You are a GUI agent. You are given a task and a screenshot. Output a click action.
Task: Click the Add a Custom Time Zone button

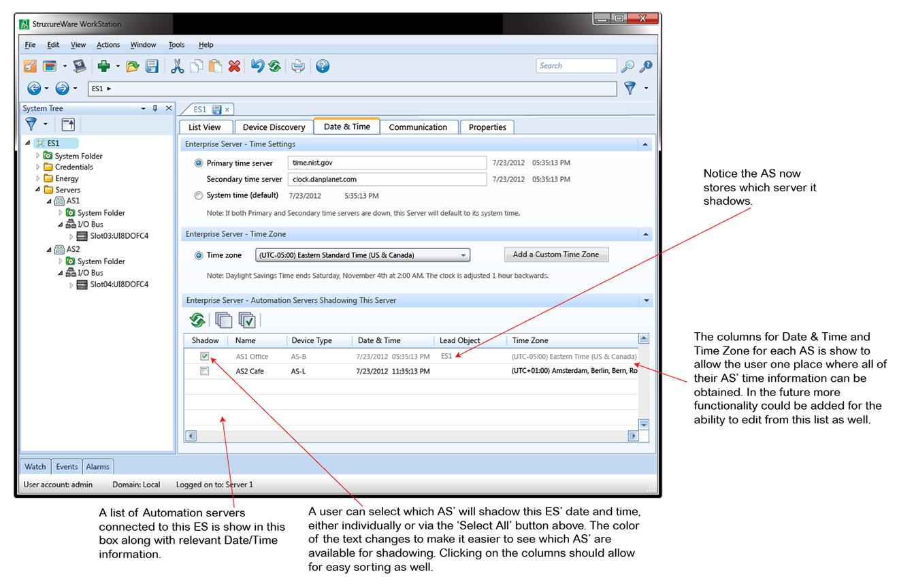(556, 255)
